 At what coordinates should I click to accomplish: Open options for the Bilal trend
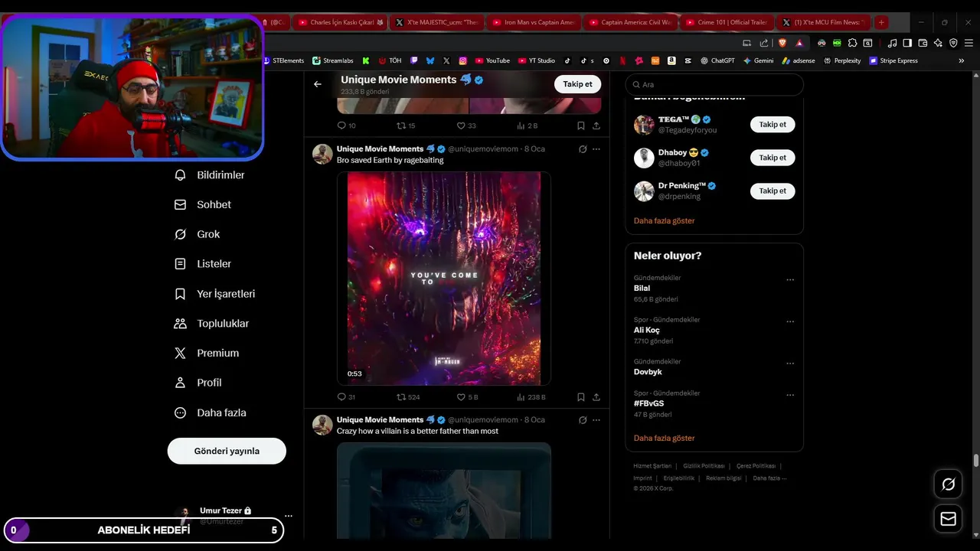tap(790, 280)
